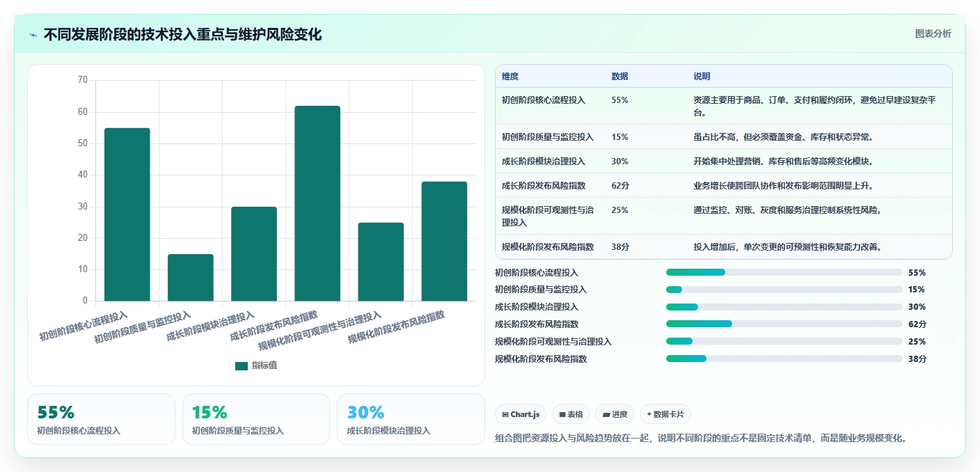980x472 pixels.
Task: Click progress bar for 初创阶段核心流程投入
Action: pos(784,272)
